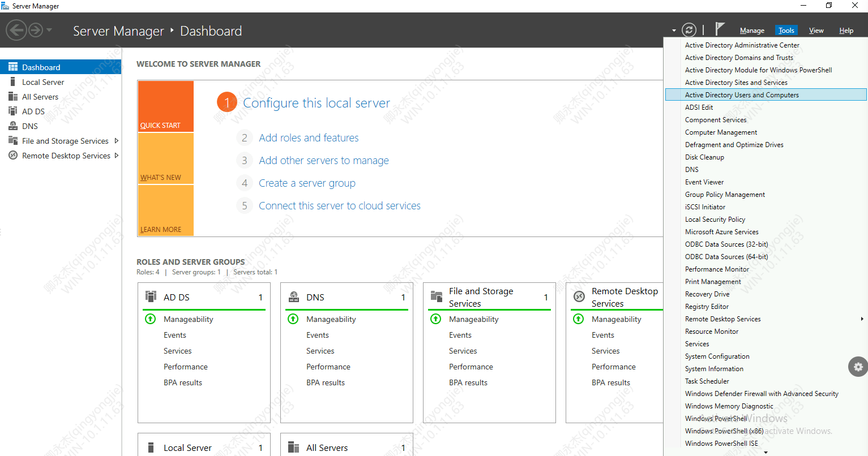Close the Tools menu
The image size is (868, 456).
(786, 31)
